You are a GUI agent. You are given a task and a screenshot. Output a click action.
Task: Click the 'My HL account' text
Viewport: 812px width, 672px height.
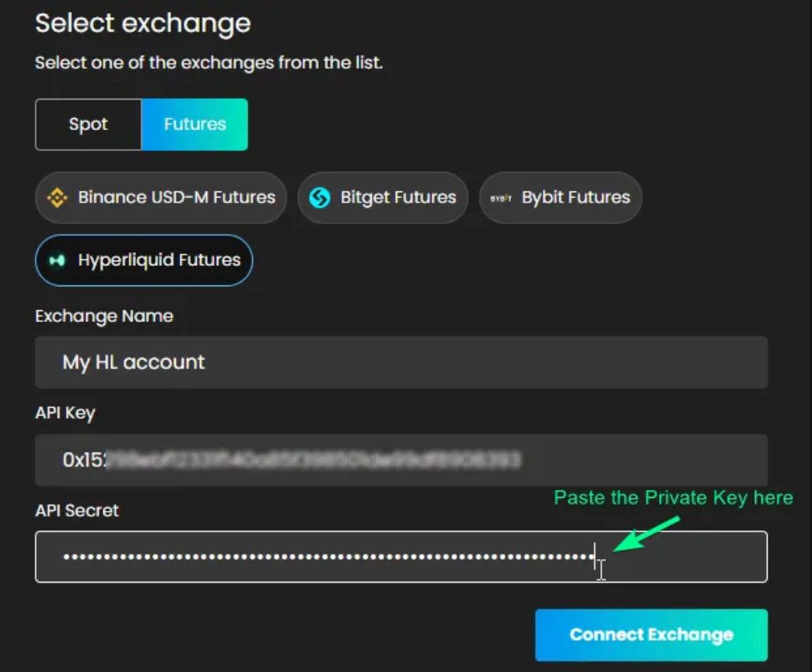click(x=134, y=362)
